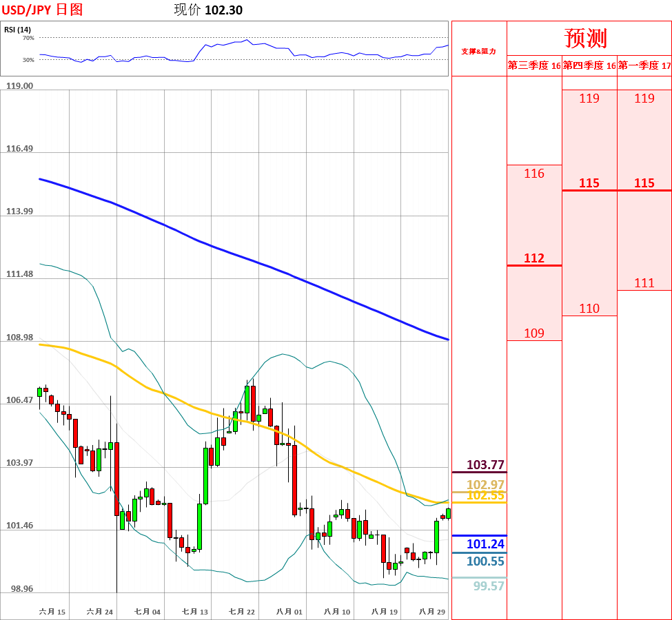Click the 111 forecast low value

pyautogui.click(x=644, y=283)
